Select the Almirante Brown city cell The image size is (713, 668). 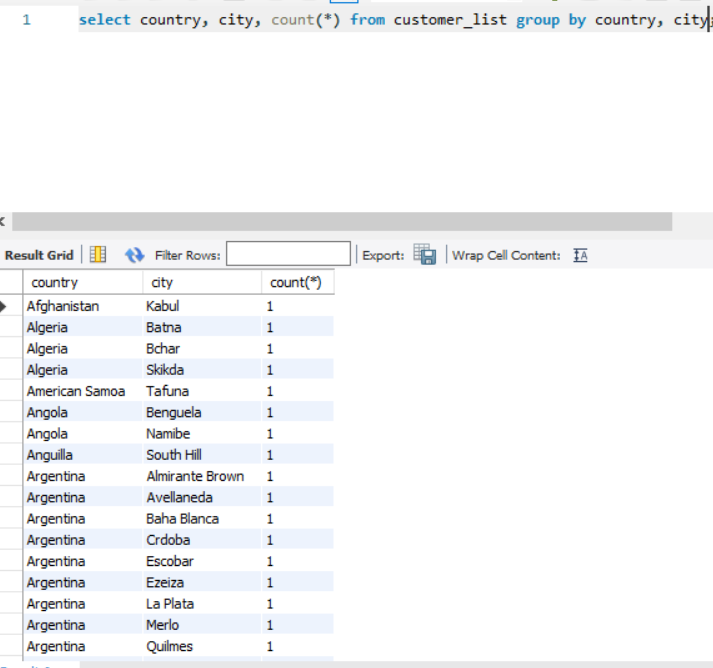[202, 476]
